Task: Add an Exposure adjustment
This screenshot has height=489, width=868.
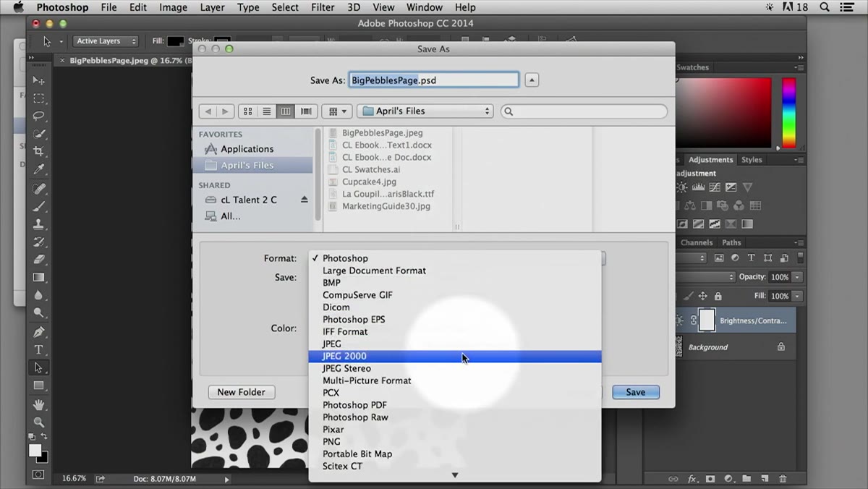Action: pos(731,187)
